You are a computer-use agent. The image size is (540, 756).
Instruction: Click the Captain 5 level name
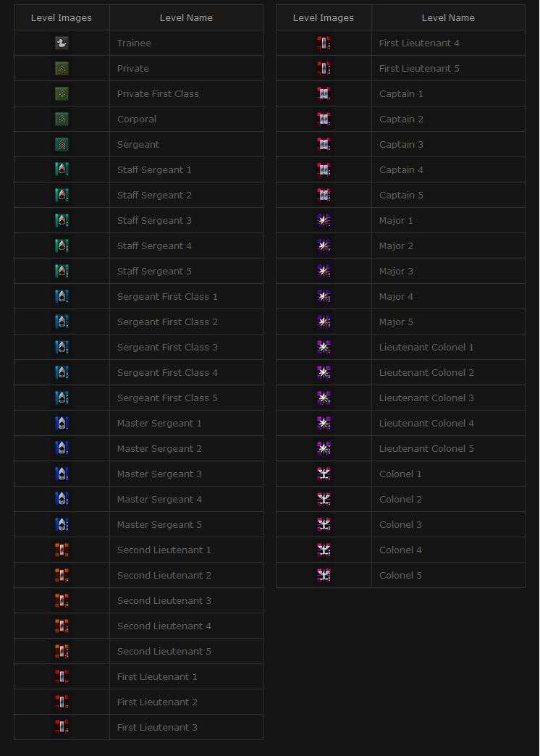401,196
